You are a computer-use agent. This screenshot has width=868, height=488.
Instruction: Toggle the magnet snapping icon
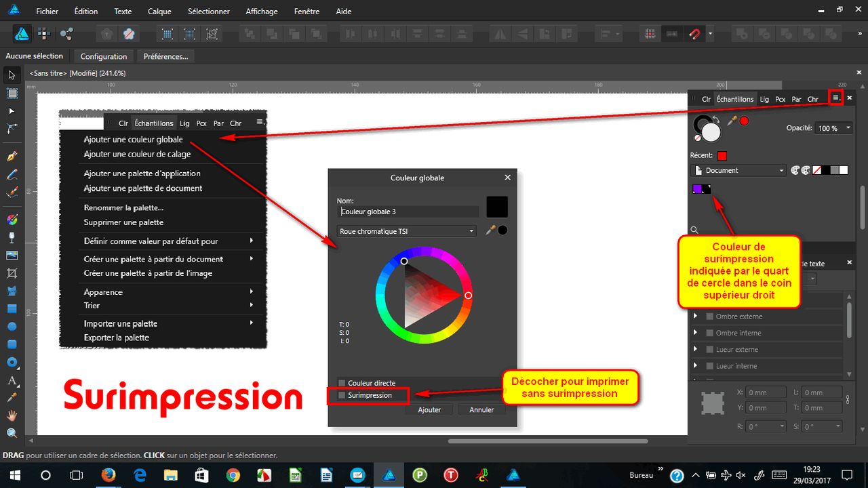(x=696, y=33)
